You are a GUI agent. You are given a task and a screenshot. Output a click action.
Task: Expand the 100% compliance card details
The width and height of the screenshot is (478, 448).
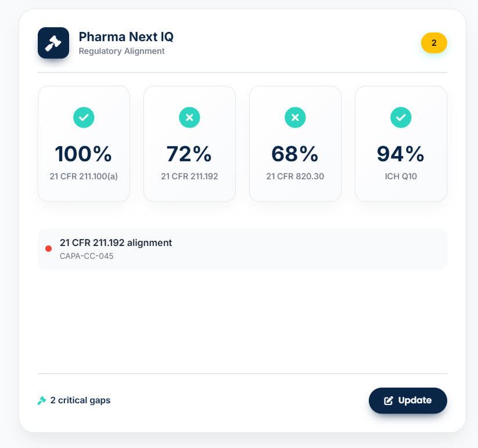click(x=84, y=143)
